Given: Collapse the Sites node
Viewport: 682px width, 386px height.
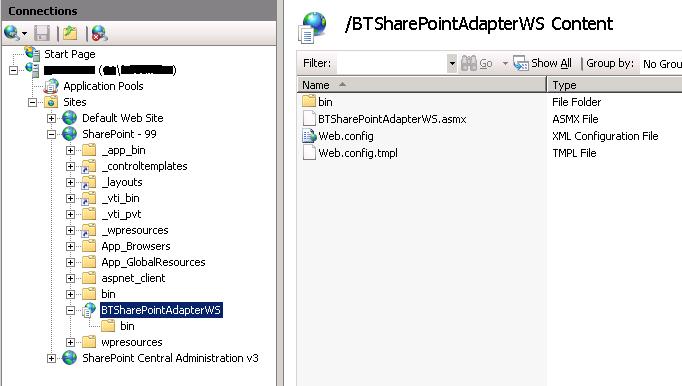Looking at the screenshot, I should click(x=32, y=102).
